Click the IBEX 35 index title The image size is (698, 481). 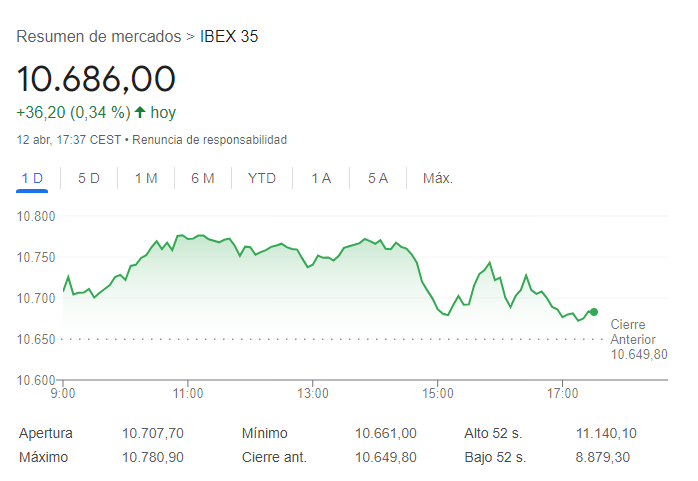coord(229,37)
